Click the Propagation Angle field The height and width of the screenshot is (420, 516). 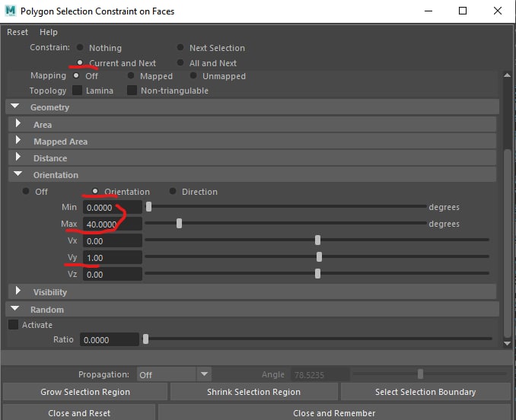point(320,375)
